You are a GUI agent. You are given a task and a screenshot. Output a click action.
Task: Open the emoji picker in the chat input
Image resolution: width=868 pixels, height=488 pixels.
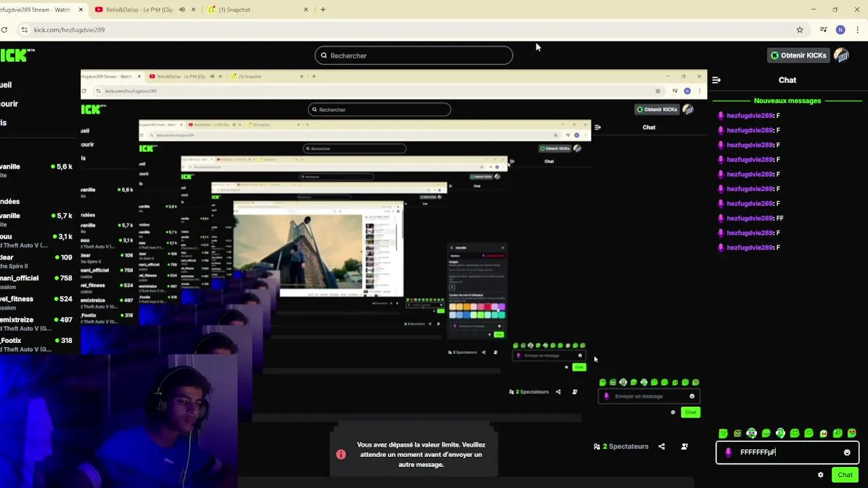pos(847,453)
